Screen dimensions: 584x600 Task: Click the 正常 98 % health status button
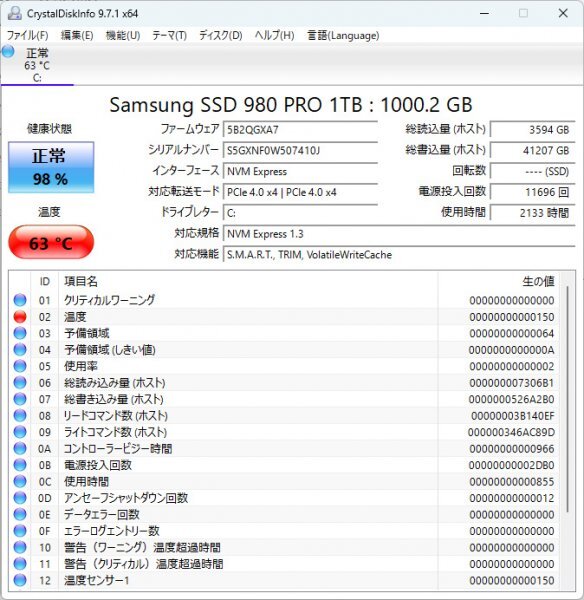(51, 167)
